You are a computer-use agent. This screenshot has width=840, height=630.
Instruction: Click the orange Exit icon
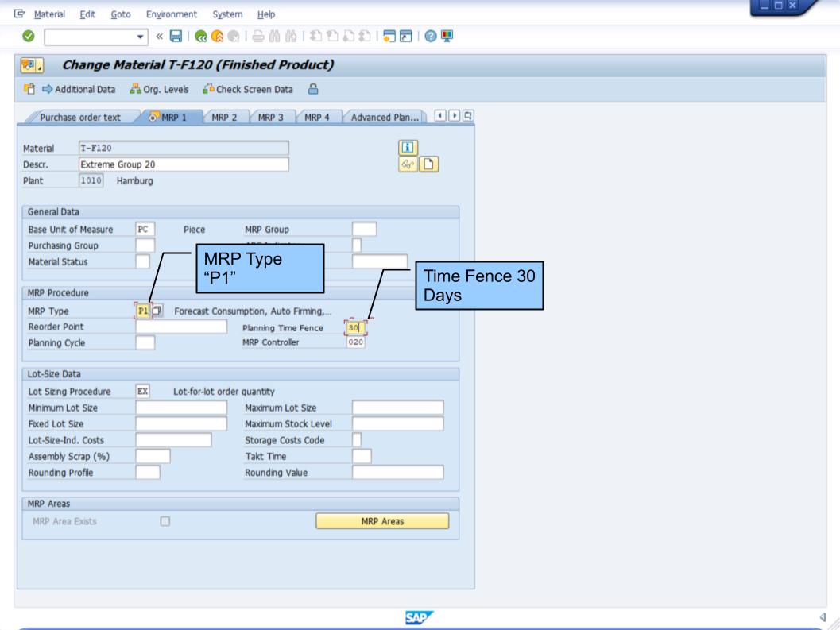pyautogui.click(x=217, y=36)
